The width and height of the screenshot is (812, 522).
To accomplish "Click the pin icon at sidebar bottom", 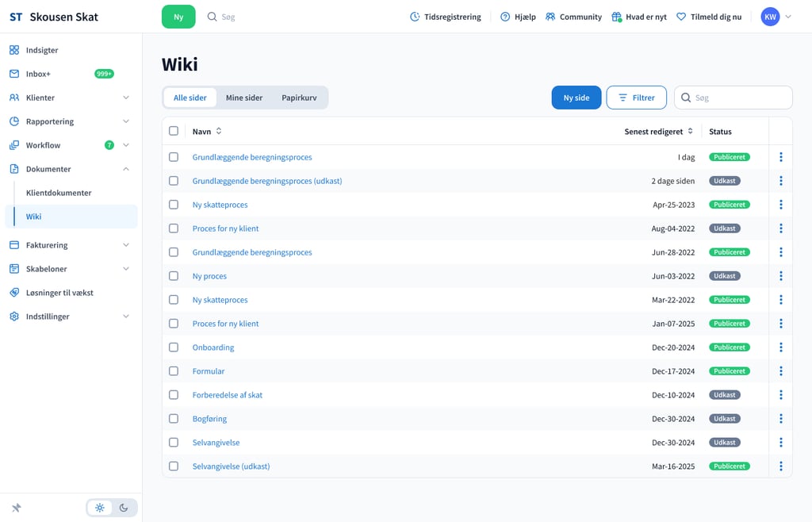I will point(16,508).
